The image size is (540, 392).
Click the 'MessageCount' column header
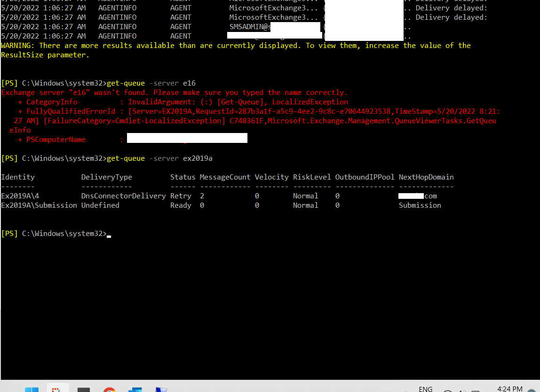tap(225, 177)
